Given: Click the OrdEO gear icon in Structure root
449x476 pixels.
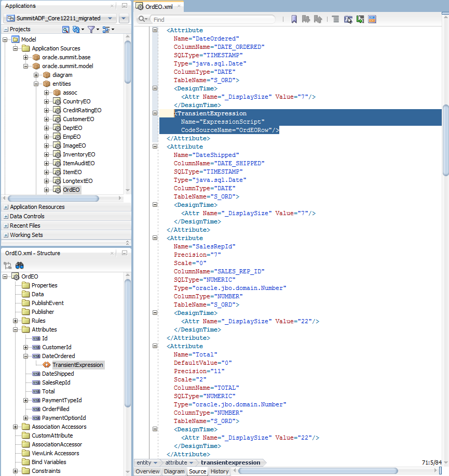Looking at the screenshot, I should 15,276.
